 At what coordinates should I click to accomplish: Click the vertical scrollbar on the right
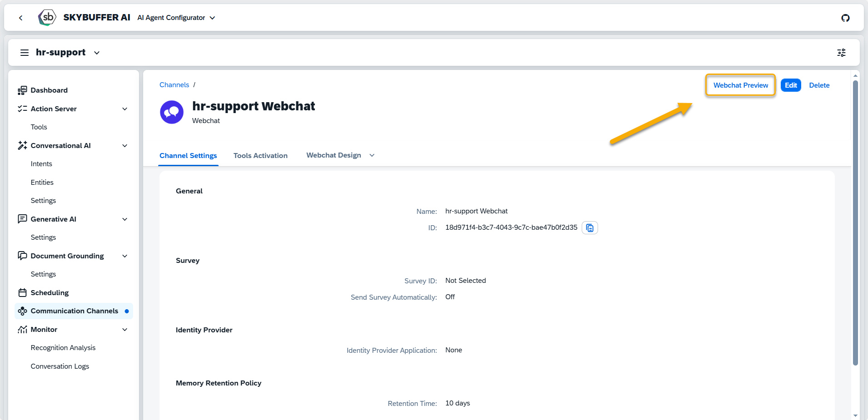(855, 222)
